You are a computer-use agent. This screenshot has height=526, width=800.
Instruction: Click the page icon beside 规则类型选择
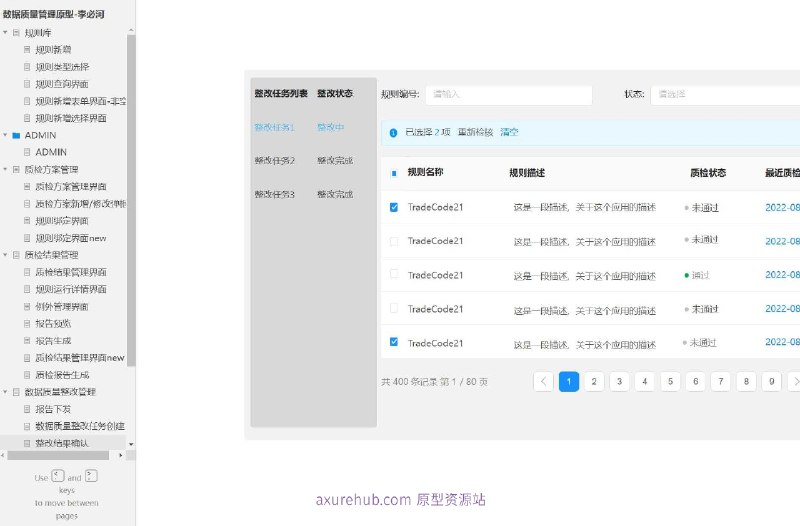tap(27, 67)
